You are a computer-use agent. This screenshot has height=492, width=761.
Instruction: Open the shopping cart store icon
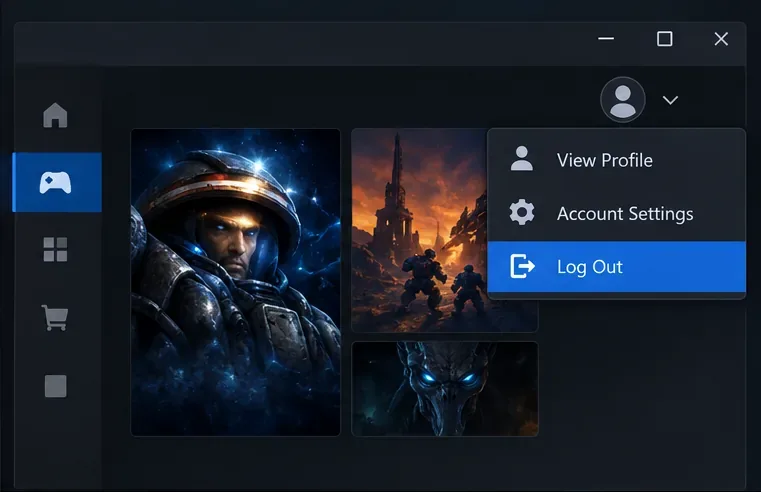coord(55,318)
